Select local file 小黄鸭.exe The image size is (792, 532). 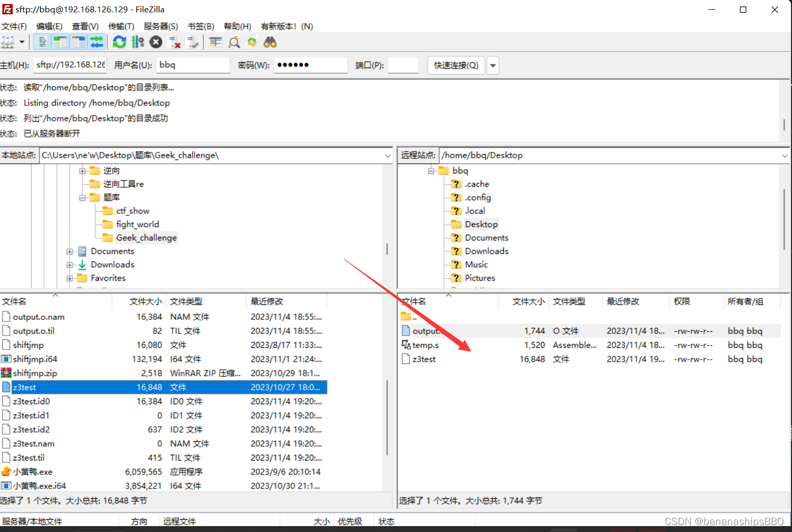[x=163, y=472]
